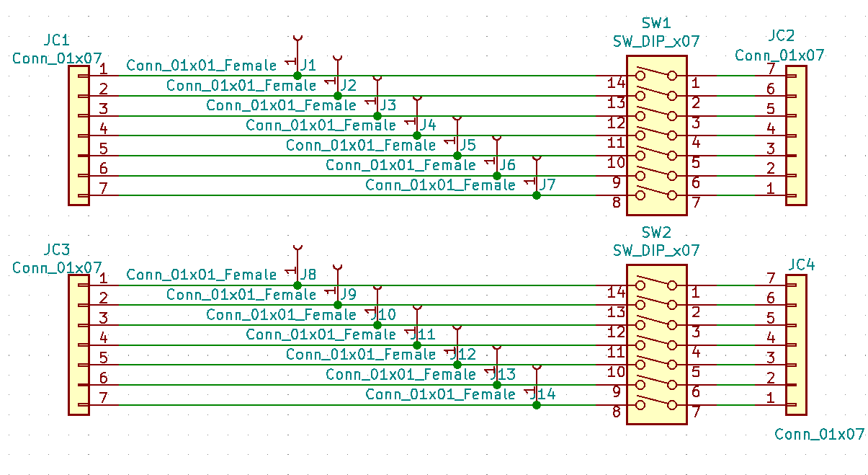The image size is (868, 475).
Task: Select Conn_01x01_Female value beside J9
Action: click(x=241, y=294)
